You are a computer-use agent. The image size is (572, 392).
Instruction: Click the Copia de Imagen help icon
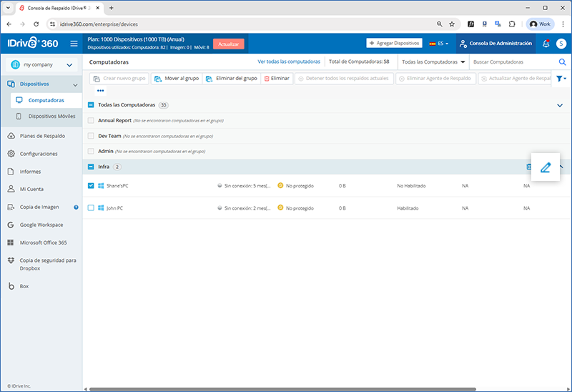pos(76,207)
